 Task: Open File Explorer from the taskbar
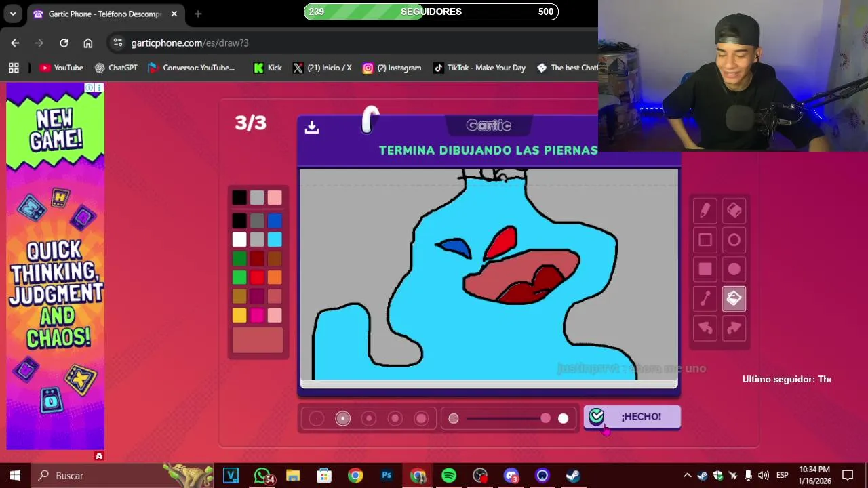point(293,475)
